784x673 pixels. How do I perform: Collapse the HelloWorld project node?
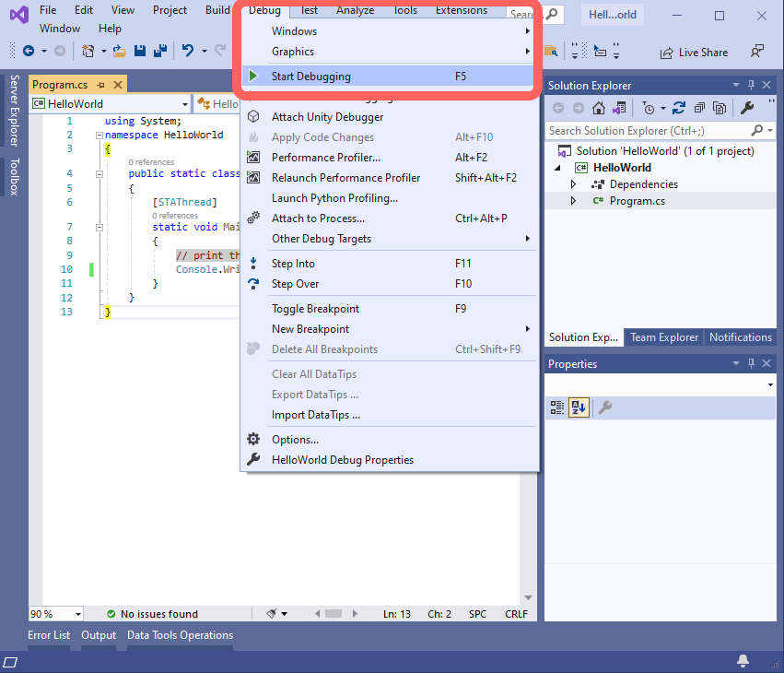(558, 168)
